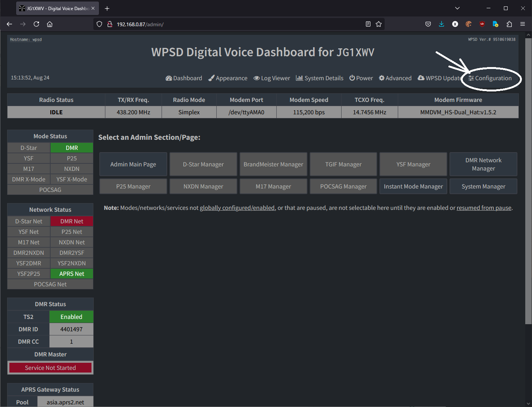Open the Power menu item
Screen dimensions: 532x407
[x=361, y=78]
